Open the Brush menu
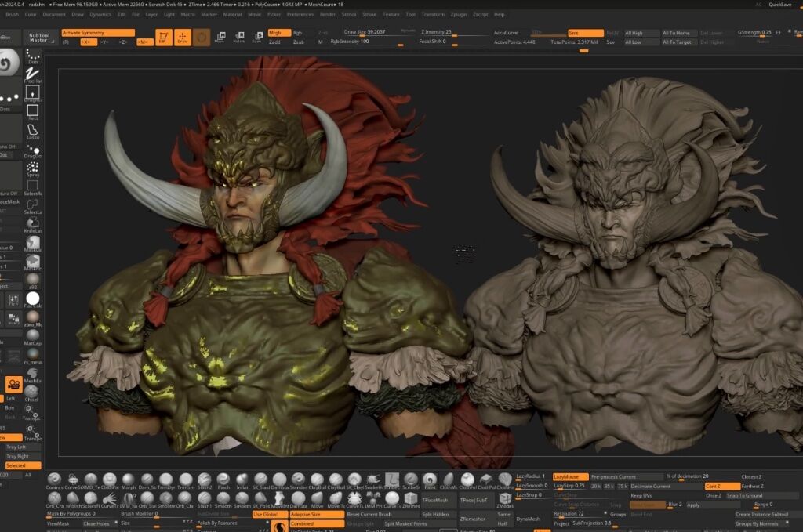 [12, 14]
